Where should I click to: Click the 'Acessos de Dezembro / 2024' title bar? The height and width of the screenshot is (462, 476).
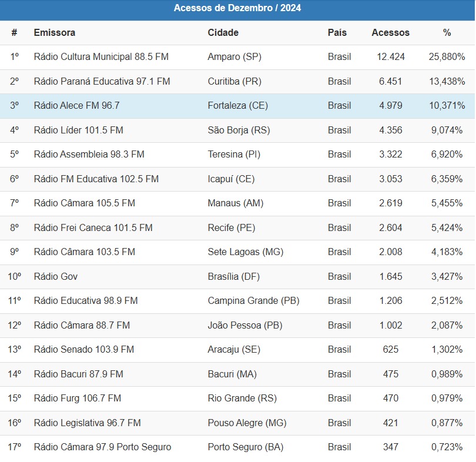237,8
